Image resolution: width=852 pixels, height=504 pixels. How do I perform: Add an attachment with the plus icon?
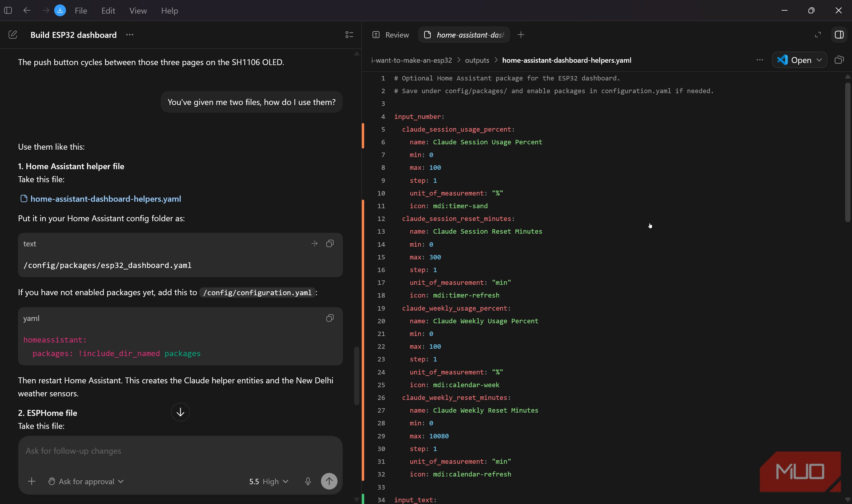32,481
